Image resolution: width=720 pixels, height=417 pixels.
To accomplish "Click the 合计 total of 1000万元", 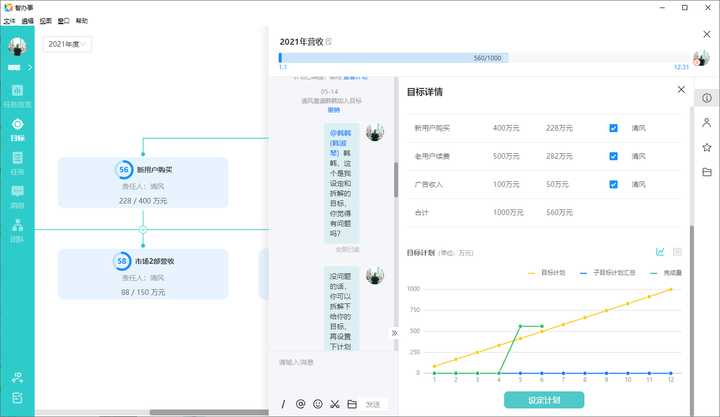I will pyautogui.click(x=508, y=212).
